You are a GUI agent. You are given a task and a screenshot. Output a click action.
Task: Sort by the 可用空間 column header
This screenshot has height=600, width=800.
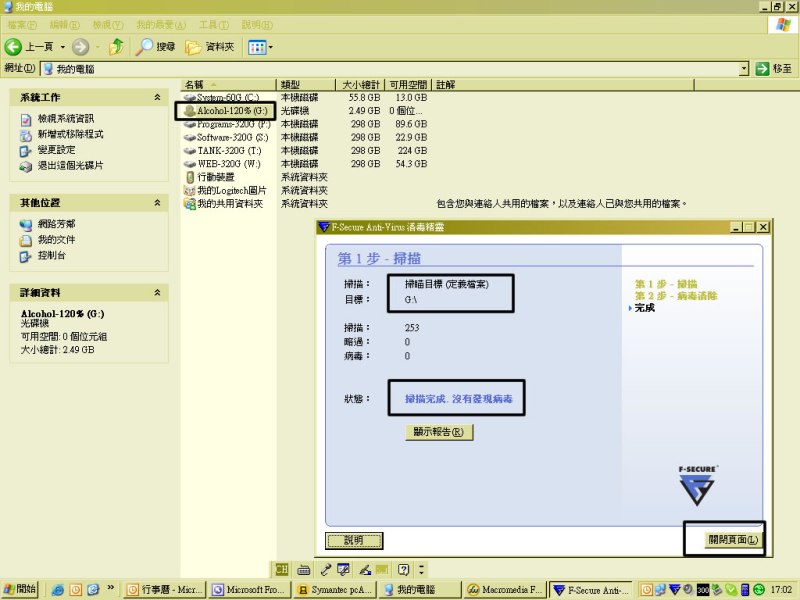coord(408,85)
